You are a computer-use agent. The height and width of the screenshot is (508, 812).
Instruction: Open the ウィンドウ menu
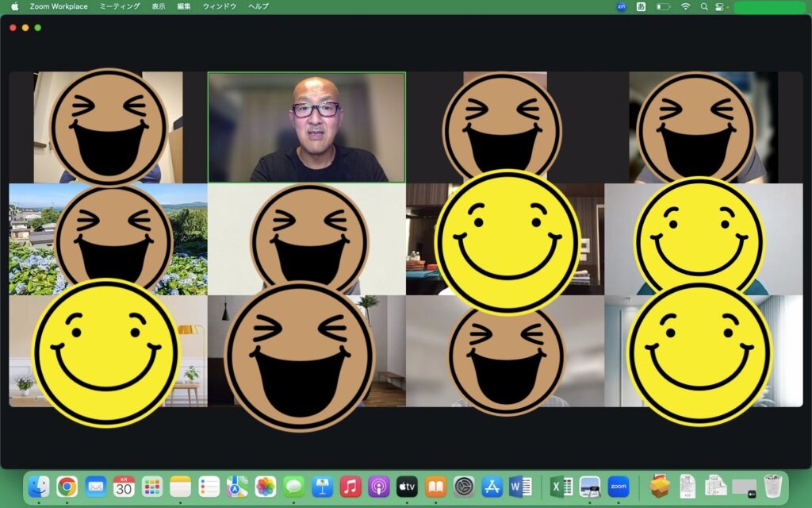(220, 6)
